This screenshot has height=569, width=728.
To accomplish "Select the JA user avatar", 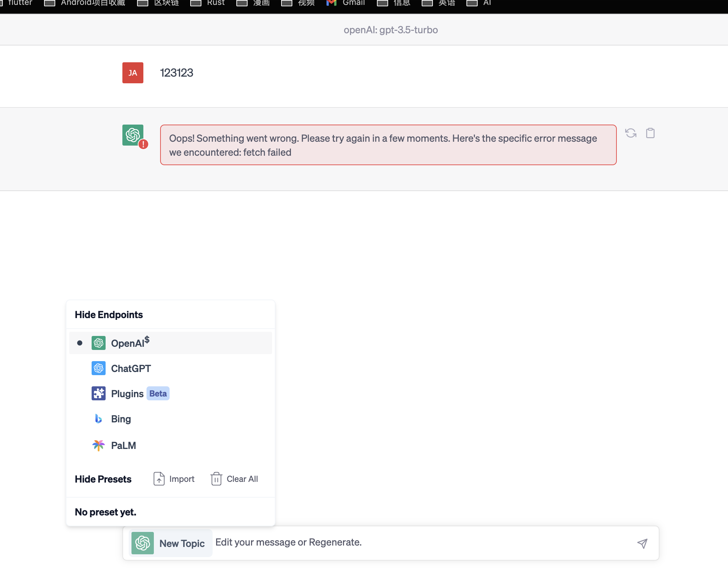I will click(133, 73).
